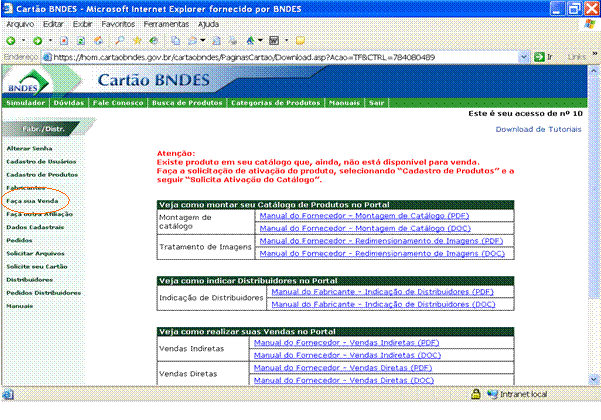Click the green Forward arrow button
601x420 pixels.
[38, 41]
